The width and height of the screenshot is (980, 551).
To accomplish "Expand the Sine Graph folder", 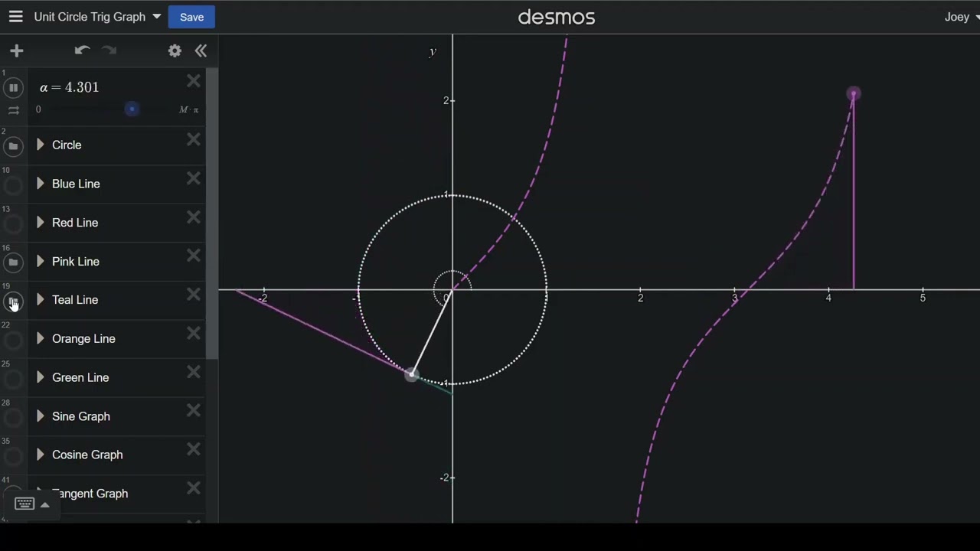I will coord(41,416).
